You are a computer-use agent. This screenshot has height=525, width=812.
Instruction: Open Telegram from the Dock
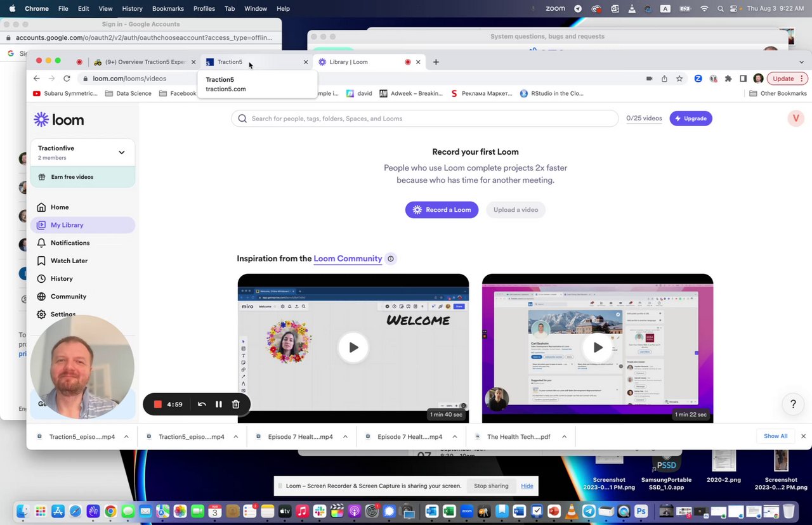tap(589, 511)
